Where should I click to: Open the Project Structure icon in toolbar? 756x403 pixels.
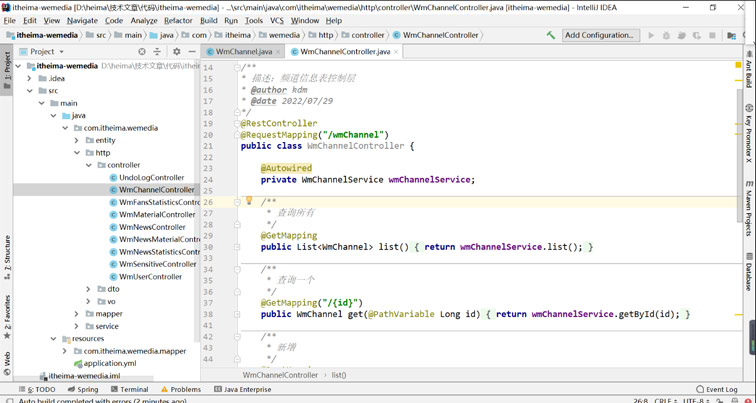coord(732,35)
